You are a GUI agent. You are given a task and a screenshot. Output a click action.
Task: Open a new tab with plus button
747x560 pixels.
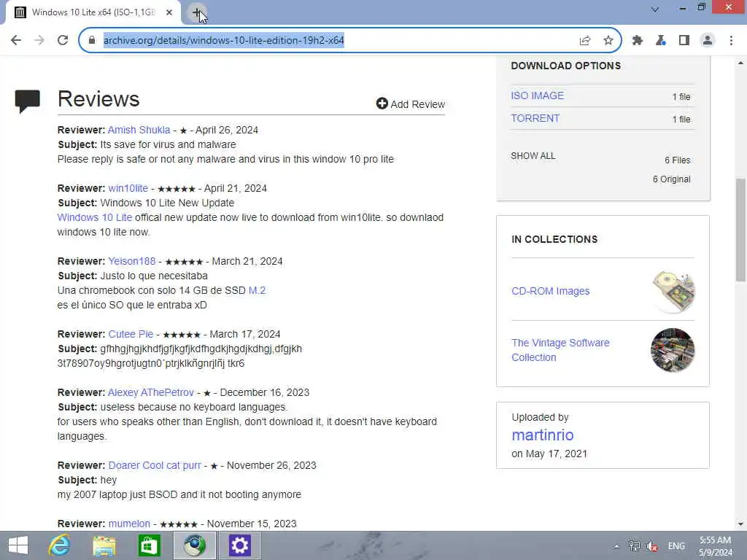197,12
